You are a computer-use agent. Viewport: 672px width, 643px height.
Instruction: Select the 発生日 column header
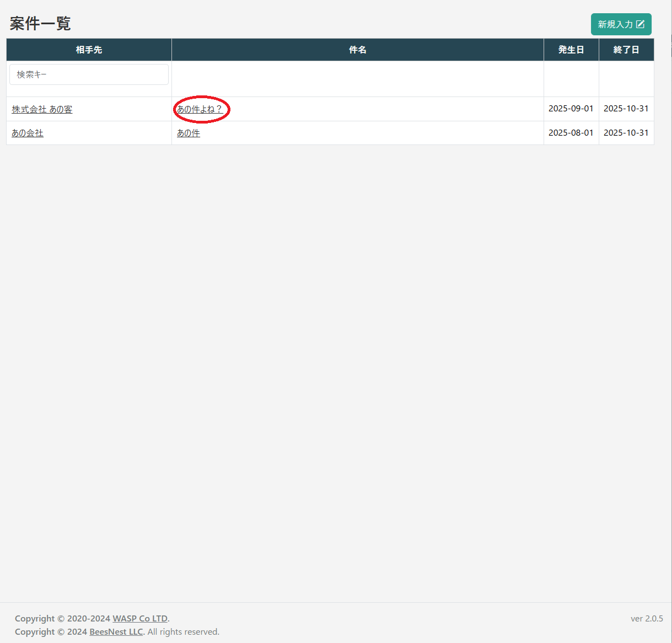571,50
